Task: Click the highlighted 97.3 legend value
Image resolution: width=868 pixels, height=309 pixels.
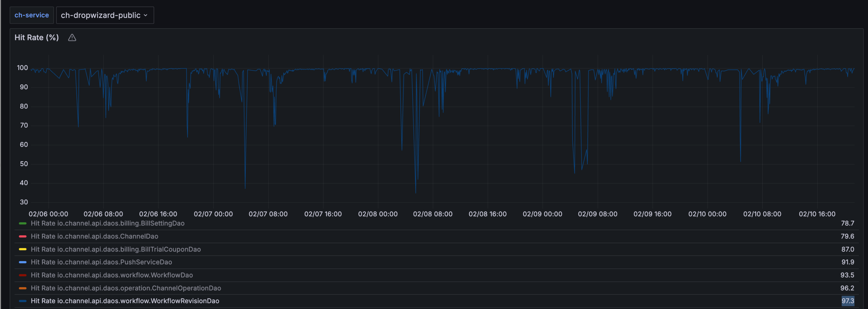Action: point(847,301)
